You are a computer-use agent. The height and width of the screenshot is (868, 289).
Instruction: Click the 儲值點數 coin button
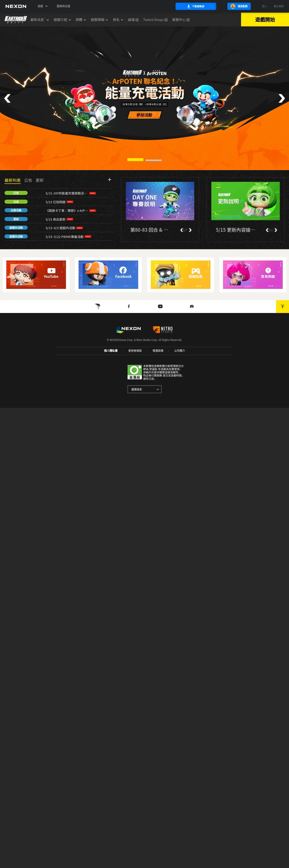(x=239, y=6)
